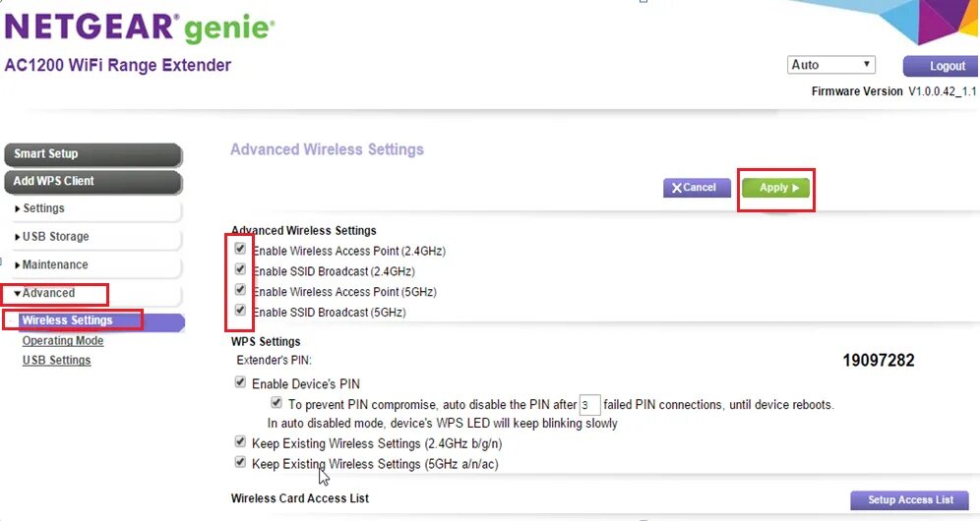
Task: Click the Logout button
Action: 941,66
